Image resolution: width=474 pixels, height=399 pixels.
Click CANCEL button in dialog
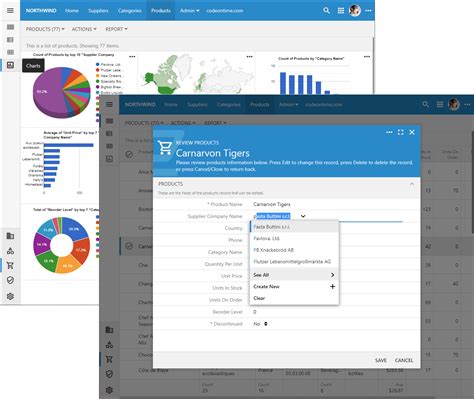(x=404, y=360)
